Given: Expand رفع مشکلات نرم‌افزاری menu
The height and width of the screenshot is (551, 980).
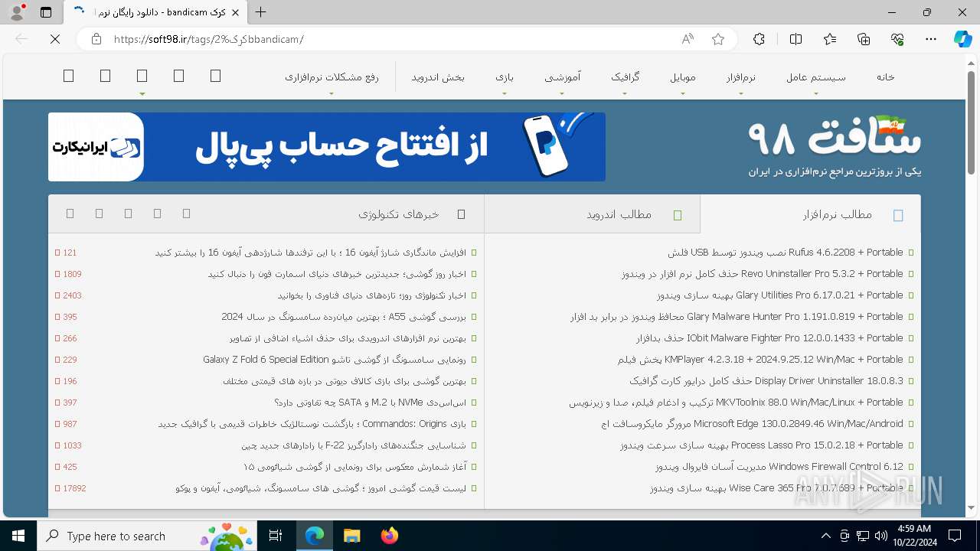Looking at the screenshot, I should click(332, 77).
